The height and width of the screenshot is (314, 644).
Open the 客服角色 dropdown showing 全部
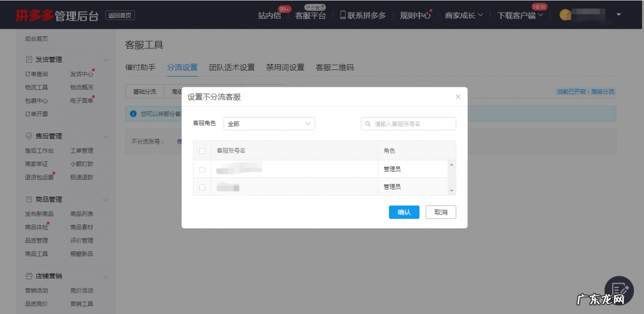pyautogui.click(x=269, y=123)
